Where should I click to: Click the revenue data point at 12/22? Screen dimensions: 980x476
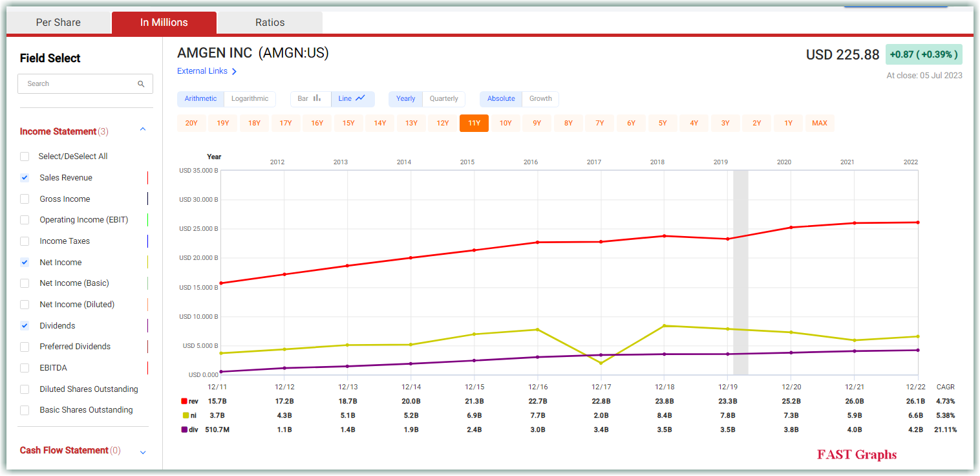[x=917, y=222]
